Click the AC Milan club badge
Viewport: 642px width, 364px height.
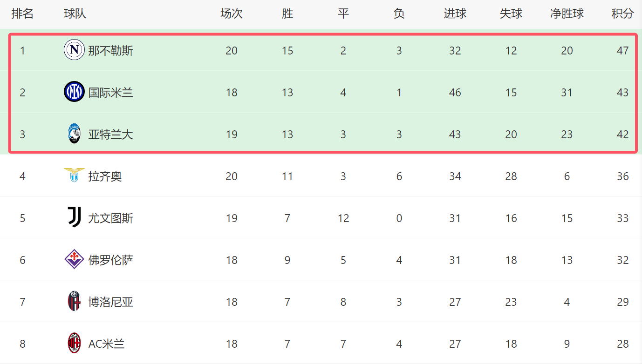click(x=74, y=343)
